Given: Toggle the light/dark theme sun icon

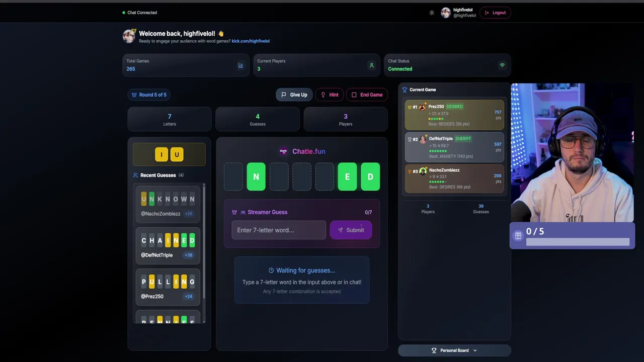Looking at the screenshot, I should 432,13.
